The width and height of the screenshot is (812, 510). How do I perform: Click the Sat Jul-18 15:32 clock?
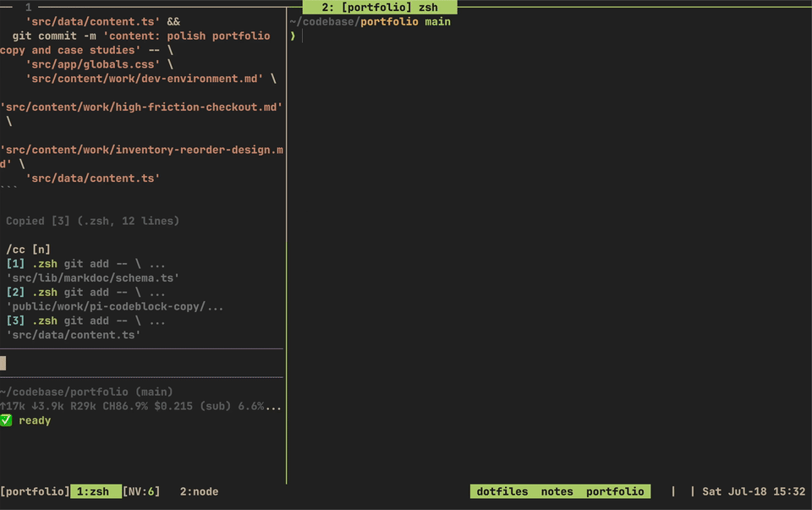click(754, 491)
